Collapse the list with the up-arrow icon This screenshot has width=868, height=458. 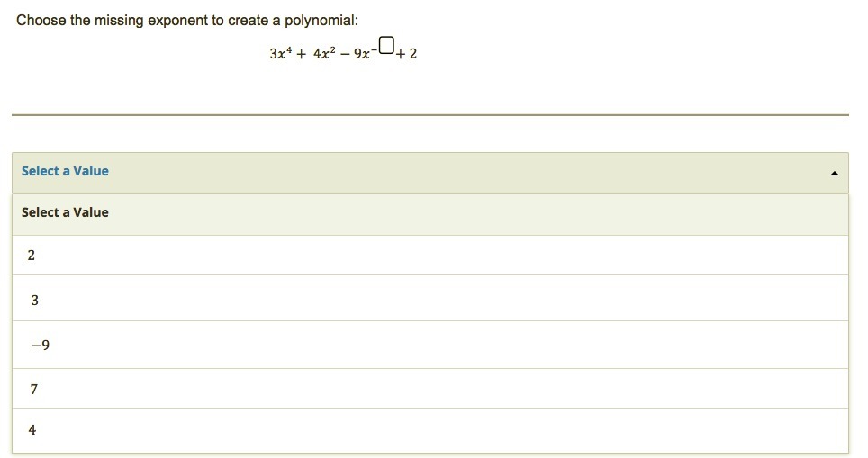(x=834, y=174)
